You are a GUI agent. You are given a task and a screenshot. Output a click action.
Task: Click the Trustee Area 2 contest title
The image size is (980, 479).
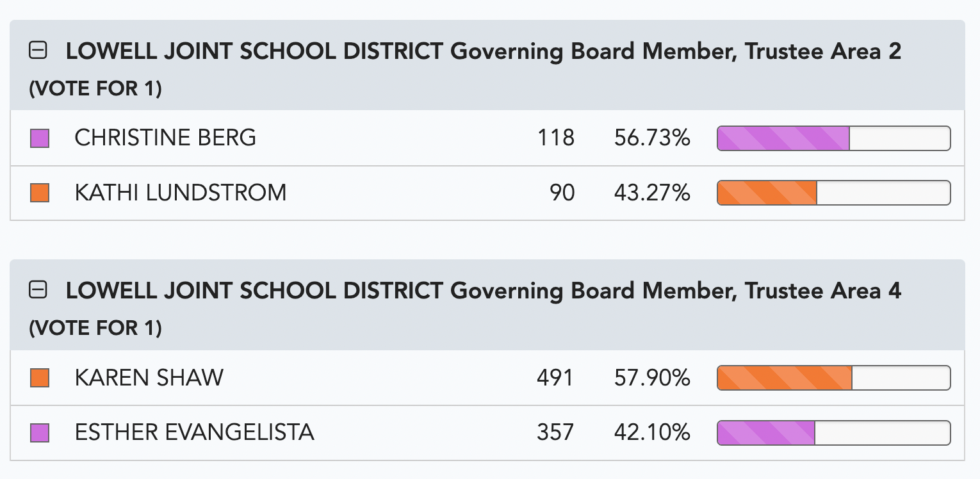484,52
